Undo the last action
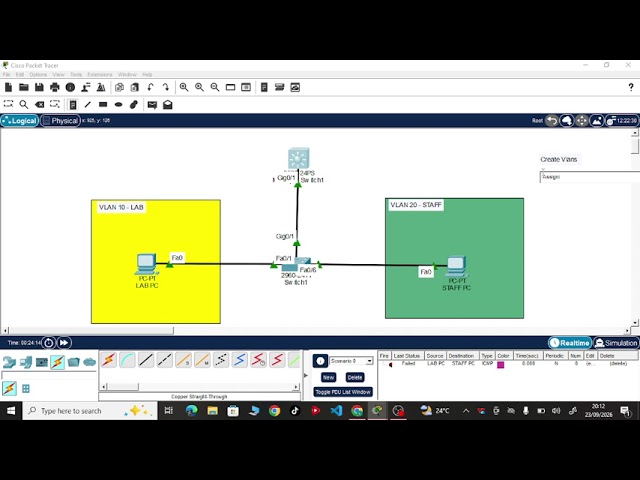 pos(150,87)
